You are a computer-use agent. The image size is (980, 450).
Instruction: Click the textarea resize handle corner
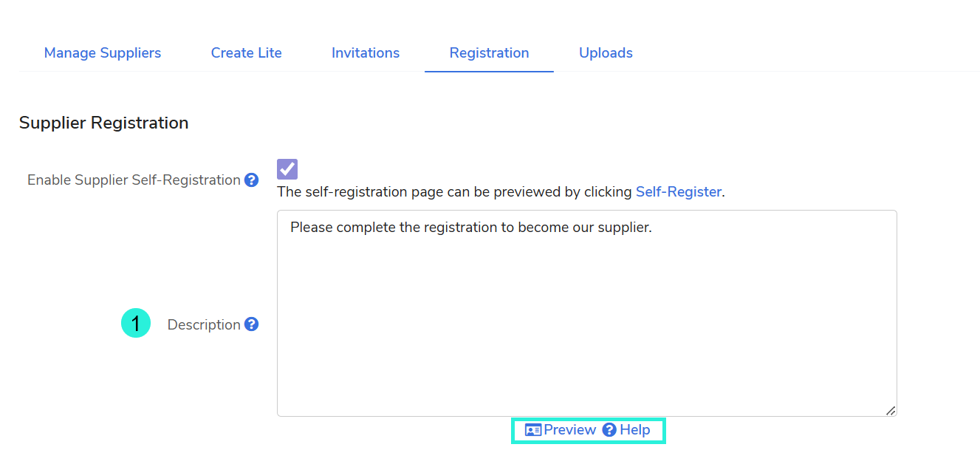coord(891,410)
